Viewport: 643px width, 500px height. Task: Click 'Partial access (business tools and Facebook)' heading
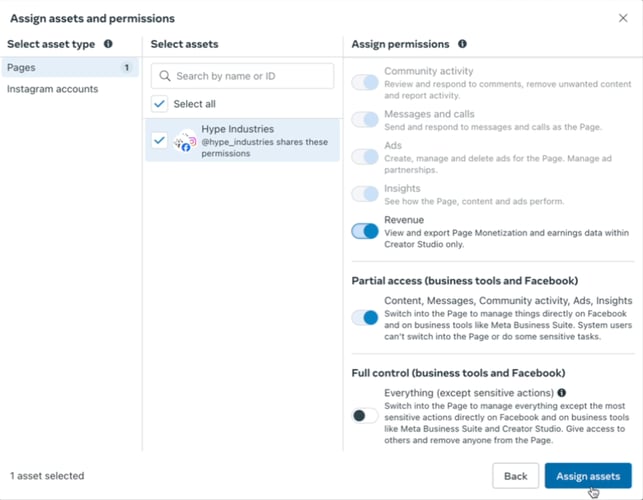coord(465,281)
